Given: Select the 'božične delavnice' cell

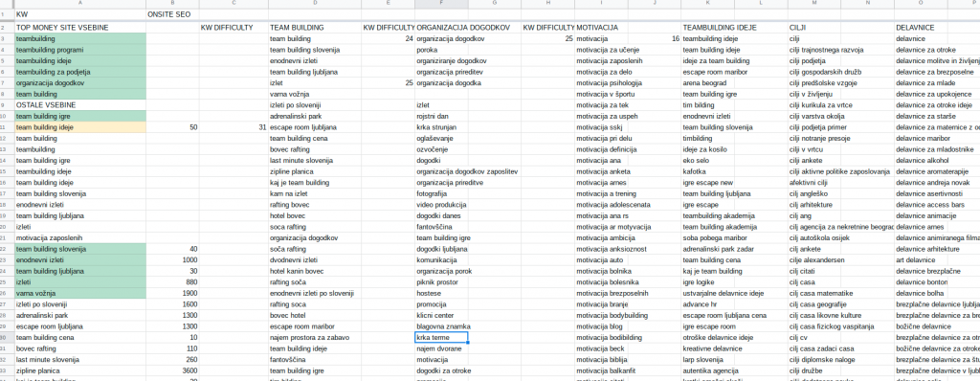Looking at the screenshot, I should tap(923, 326).
